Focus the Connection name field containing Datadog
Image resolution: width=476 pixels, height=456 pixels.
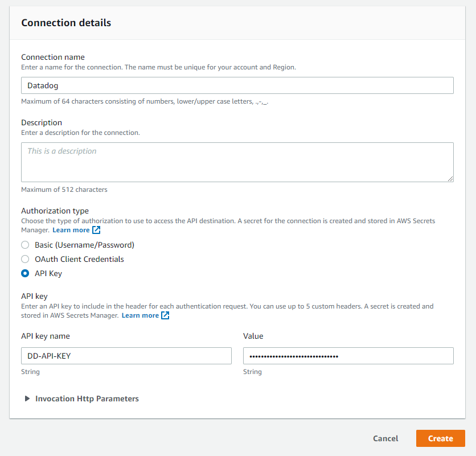(x=237, y=85)
